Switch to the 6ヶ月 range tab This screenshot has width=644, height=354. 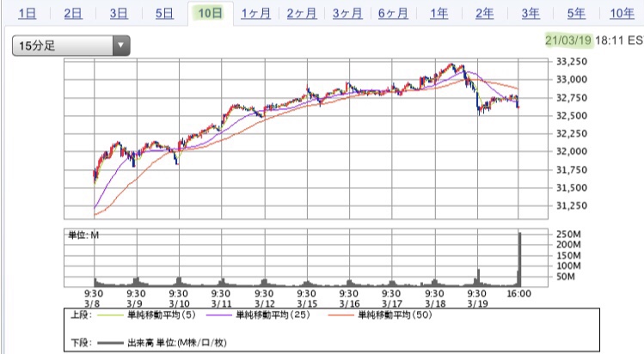pyautogui.click(x=393, y=14)
